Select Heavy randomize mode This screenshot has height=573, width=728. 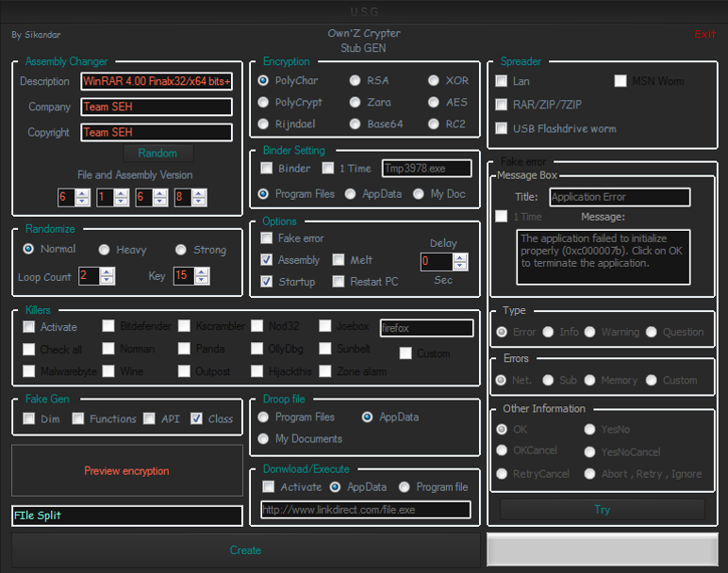tap(104, 250)
